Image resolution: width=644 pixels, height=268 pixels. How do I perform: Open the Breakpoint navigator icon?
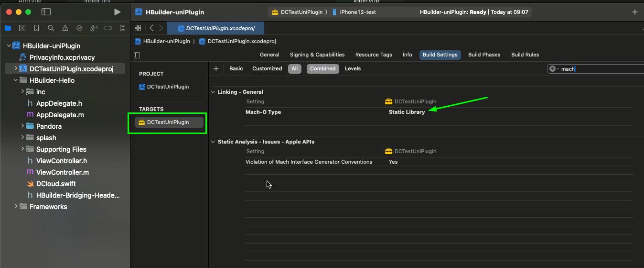108,28
